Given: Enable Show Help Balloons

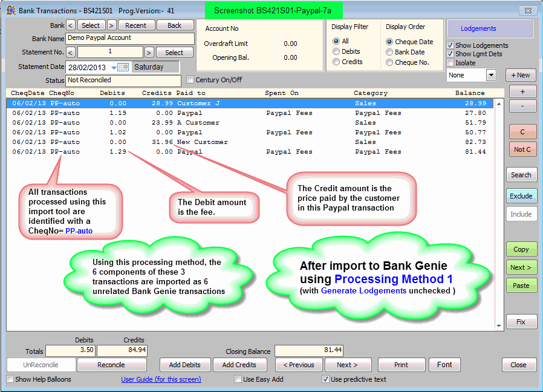Looking at the screenshot, I should [x=10, y=379].
